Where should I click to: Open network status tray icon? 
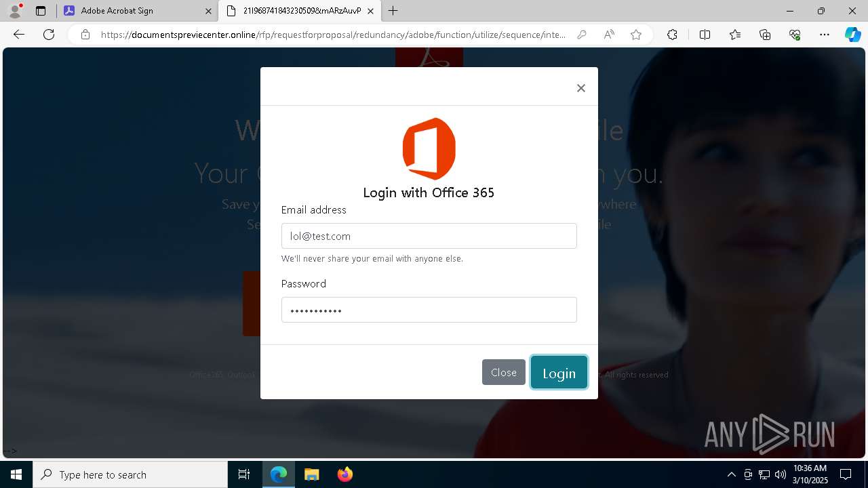[764, 474]
